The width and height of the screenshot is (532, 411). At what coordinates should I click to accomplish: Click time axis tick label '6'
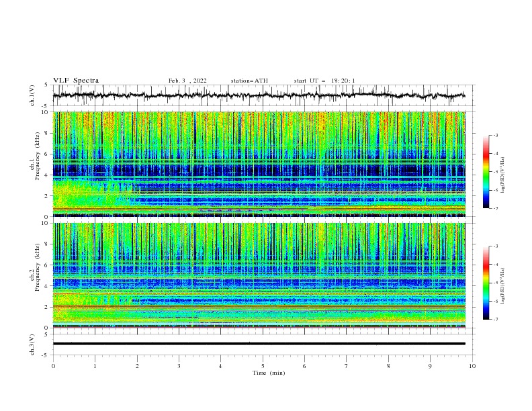point(305,366)
